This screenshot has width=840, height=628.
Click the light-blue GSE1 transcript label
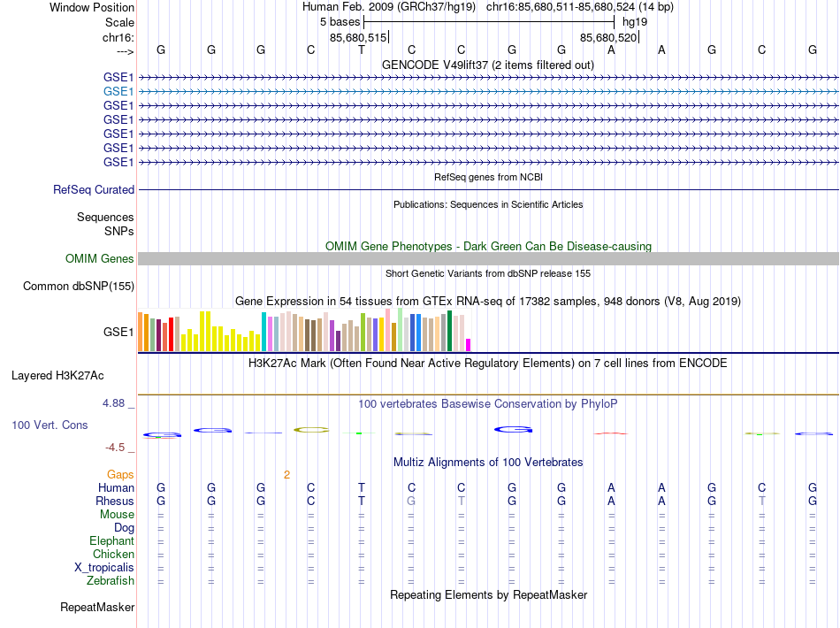[x=118, y=92]
